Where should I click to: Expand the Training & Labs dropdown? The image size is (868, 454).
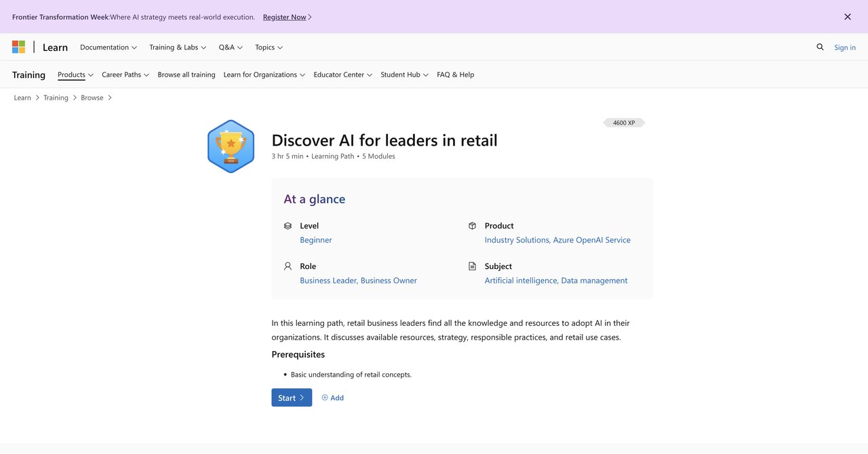(178, 47)
